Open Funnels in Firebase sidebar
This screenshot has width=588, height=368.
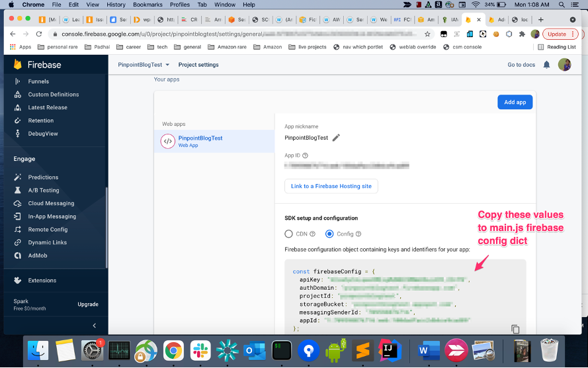[38, 81]
